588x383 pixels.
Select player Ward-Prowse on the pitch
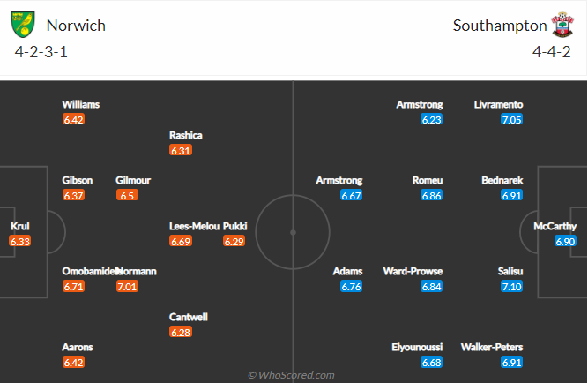click(413, 271)
